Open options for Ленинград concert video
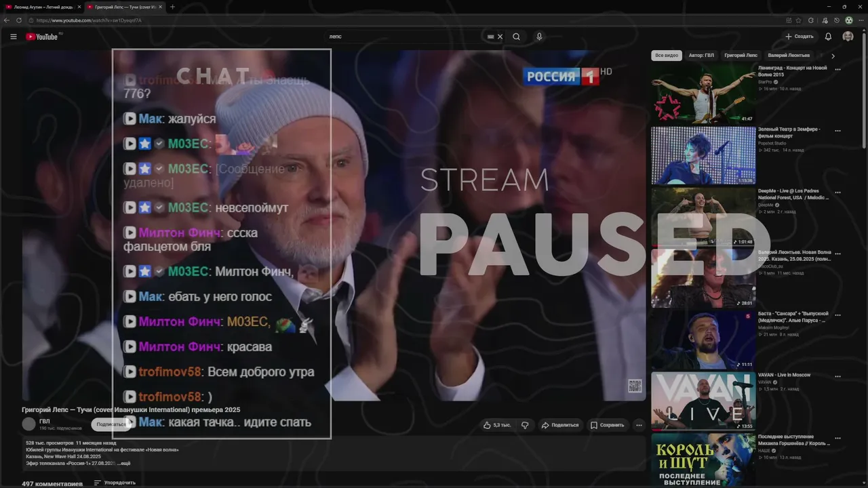The height and width of the screenshot is (488, 868). [838, 69]
